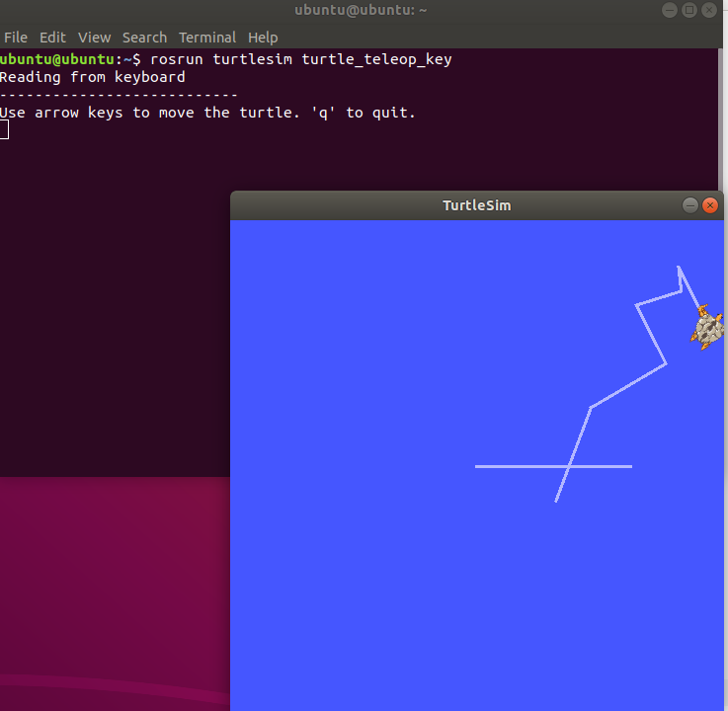Click the turtle sprite in TurtleSim
728x711 pixels.
pyautogui.click(x=707, y=327)
